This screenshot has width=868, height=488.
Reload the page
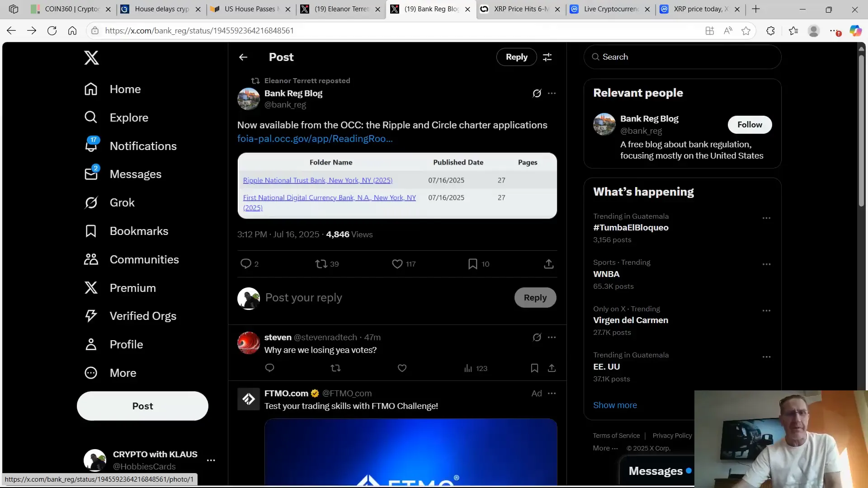(52, 31)
